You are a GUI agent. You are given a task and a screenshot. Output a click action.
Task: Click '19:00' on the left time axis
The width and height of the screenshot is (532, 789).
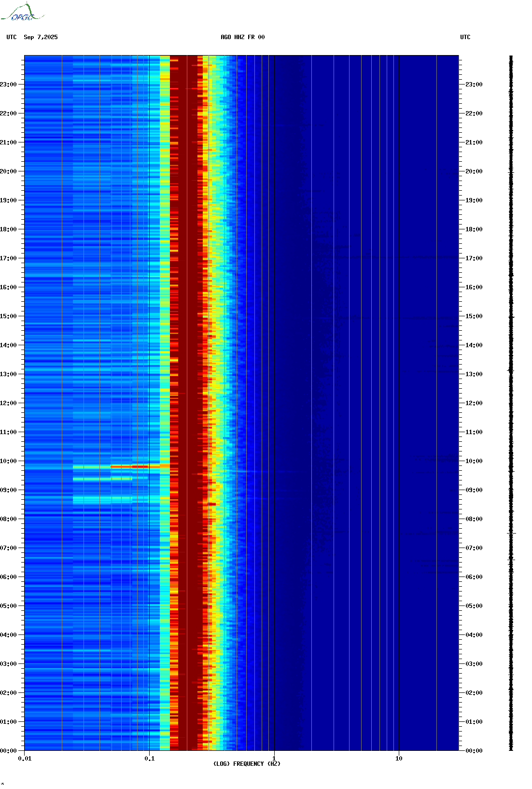point(8,200)
